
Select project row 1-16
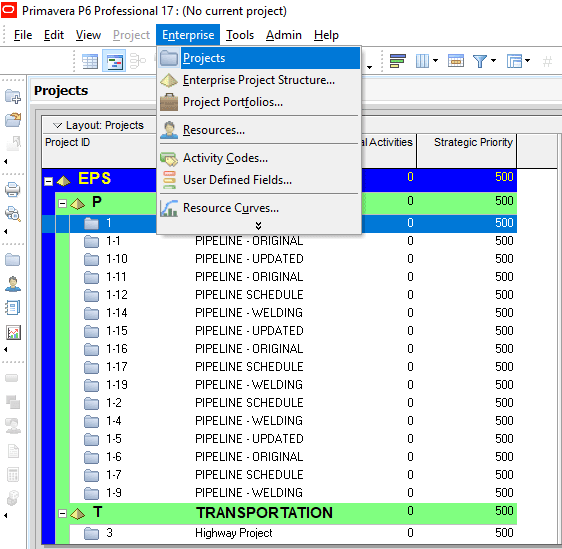tap(293, 349)
